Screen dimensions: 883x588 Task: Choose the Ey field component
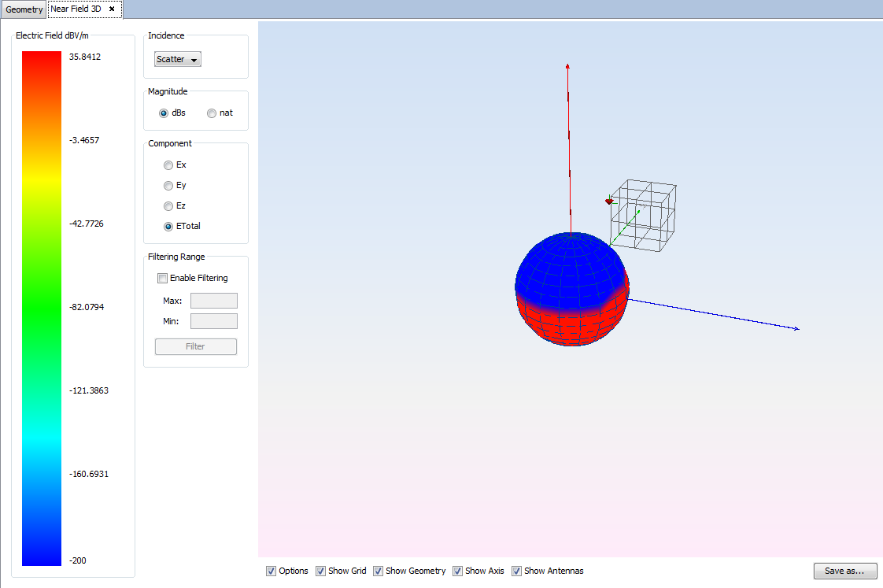click(168, 186)
